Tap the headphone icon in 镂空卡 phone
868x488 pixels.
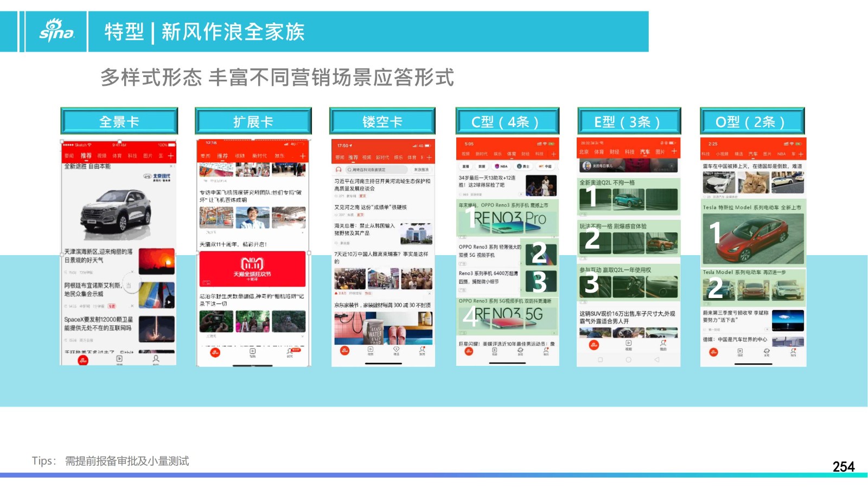[x=339, y=170]
